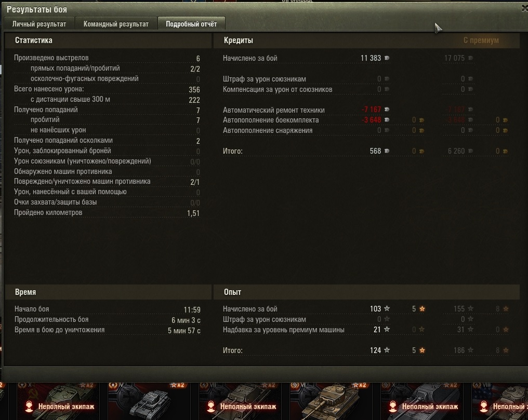Click credits icon beside -7 167 repair cost

[x=387, y=110]
